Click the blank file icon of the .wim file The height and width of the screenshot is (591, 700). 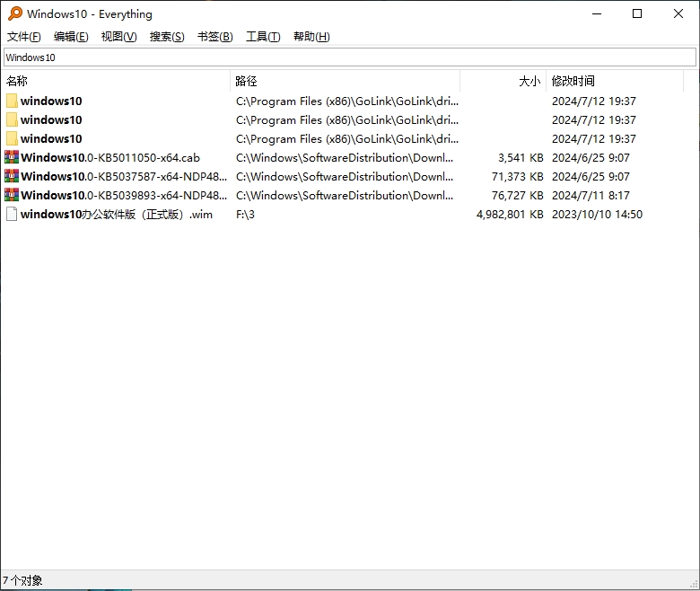[12, 215]
